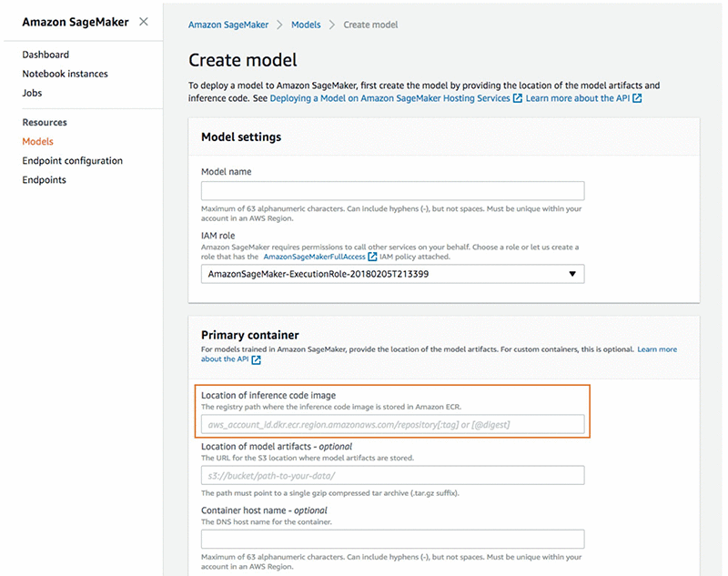Focus the Model name input field

(x=392, y=191)
